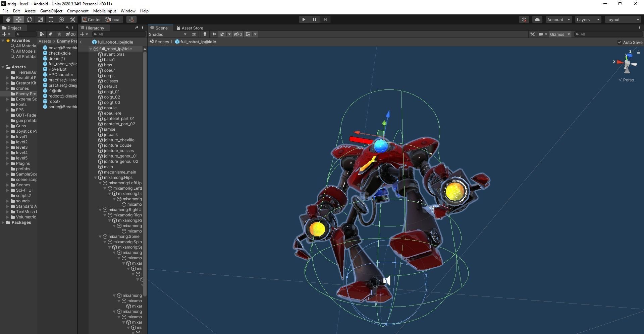Open custom editor tools
644x334 pixels.
(x=72, y=19)
